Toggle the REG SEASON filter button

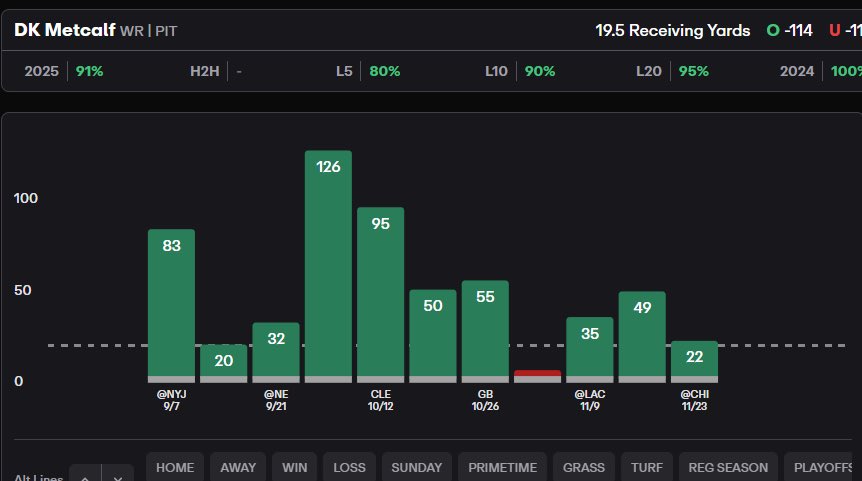point(728,467)
